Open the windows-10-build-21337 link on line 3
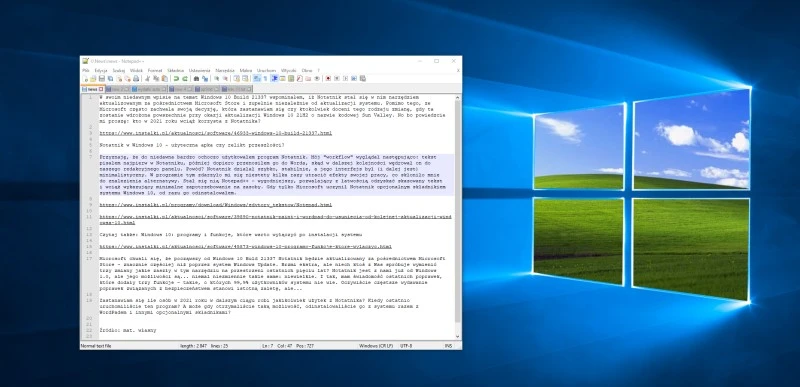This screenshot has height=387, width=800. click(215, 133)
